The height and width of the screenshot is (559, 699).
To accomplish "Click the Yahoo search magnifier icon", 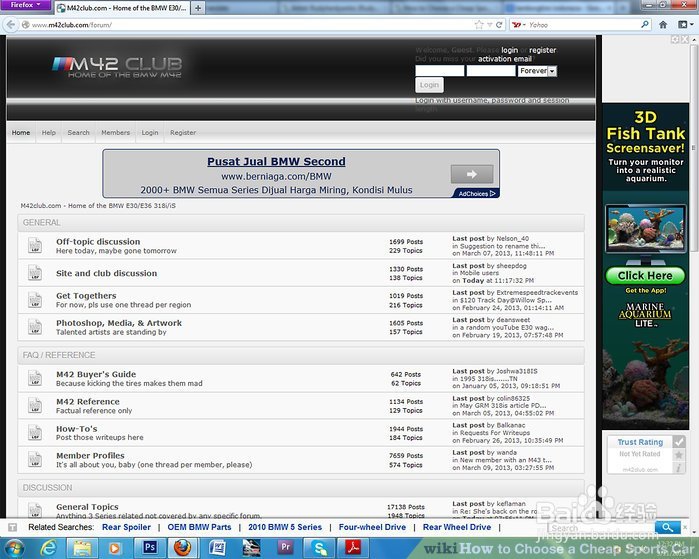I will (645, 25).
